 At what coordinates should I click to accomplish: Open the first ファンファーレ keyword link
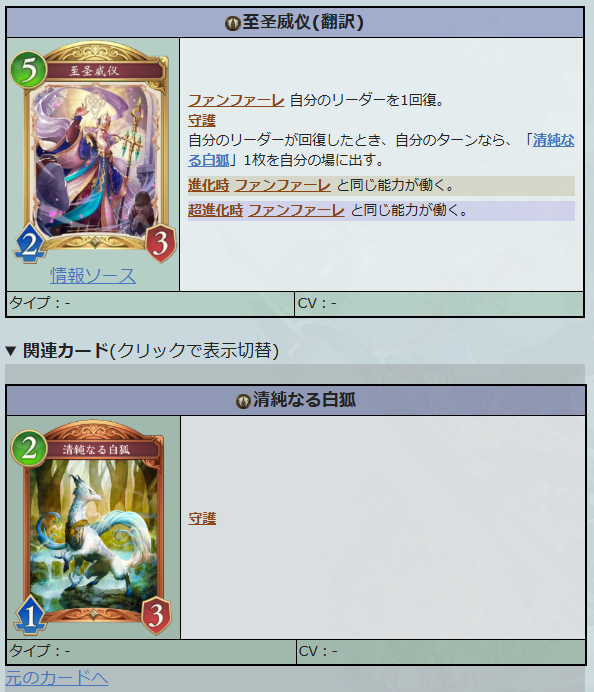click(x=236, y=100)
